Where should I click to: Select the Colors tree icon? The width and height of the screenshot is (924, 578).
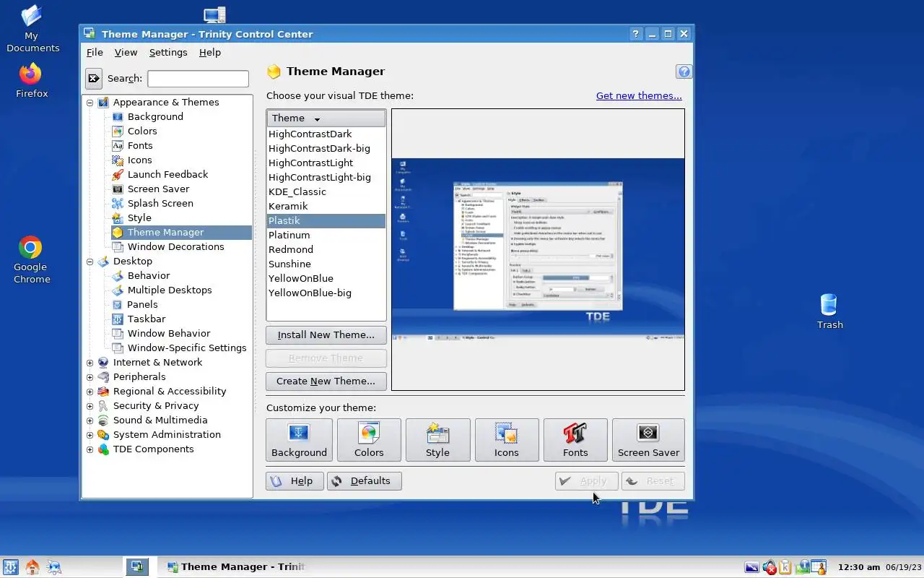point(118,131)
